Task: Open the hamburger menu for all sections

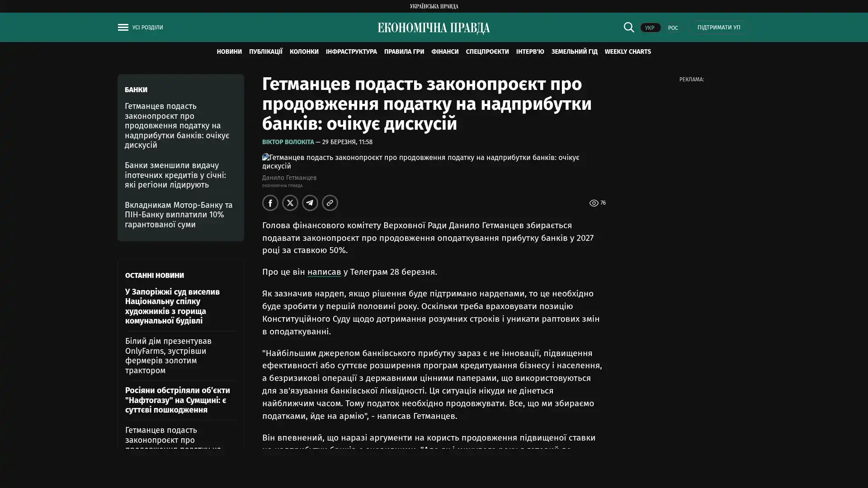Action: coord(123,28)
